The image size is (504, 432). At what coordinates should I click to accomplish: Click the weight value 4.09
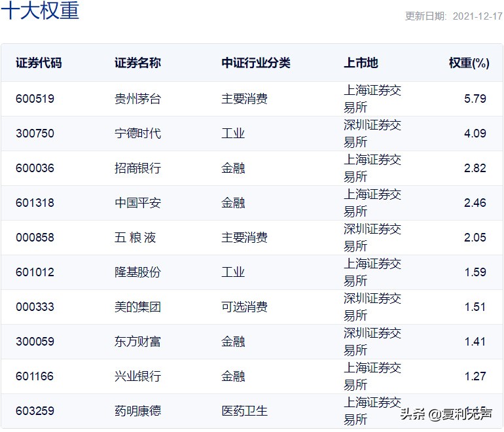(475, 134)
